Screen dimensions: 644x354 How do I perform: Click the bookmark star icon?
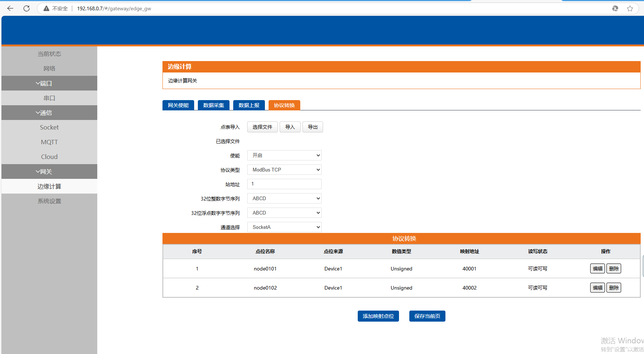[x=630, y=8]
